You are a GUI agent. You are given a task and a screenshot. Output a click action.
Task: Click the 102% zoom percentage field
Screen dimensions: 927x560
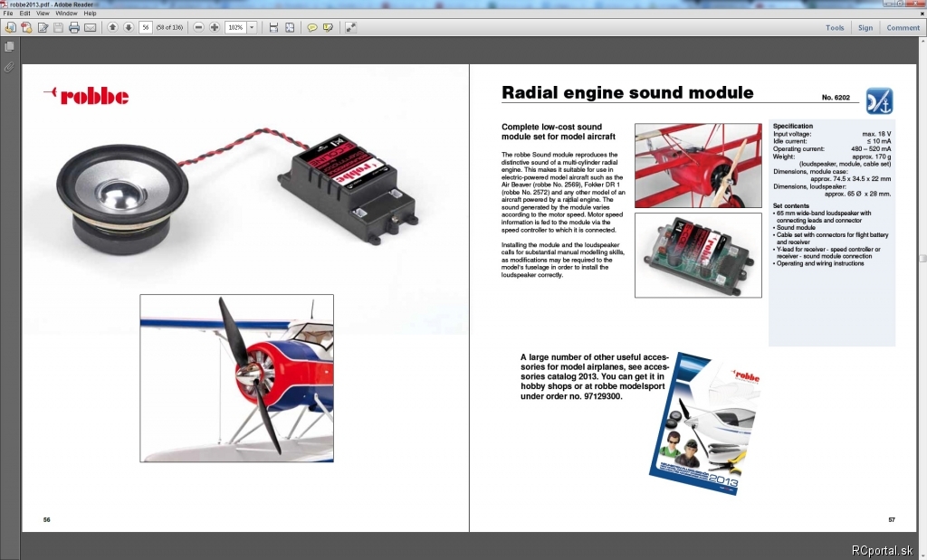point(235,27)
